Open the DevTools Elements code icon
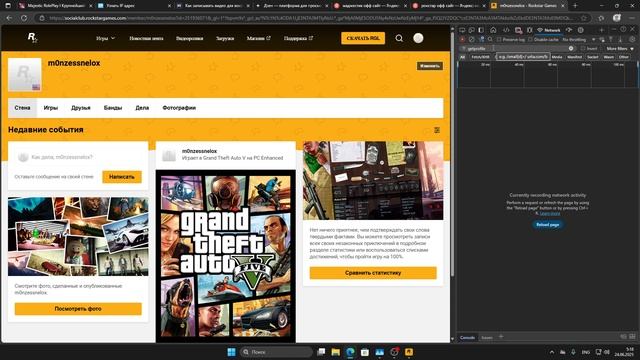 (x=506, y=30)
